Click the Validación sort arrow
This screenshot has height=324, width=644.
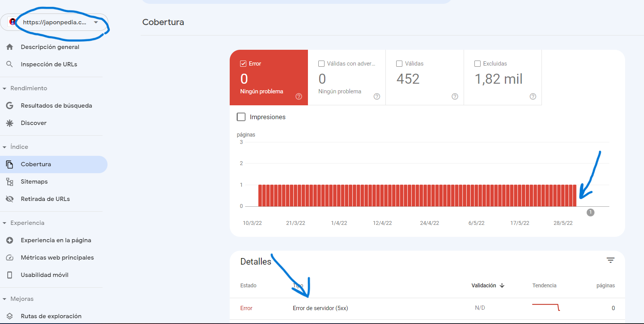point(502,285)
